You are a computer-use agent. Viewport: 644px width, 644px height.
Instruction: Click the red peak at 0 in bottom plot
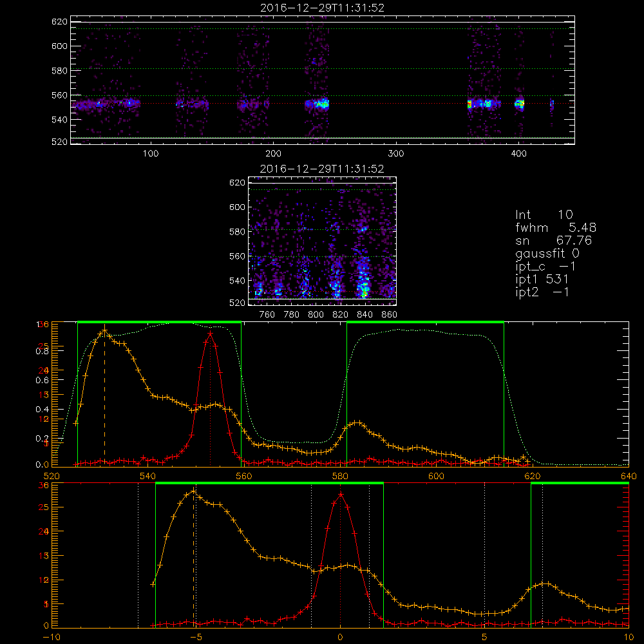(341, 495)
